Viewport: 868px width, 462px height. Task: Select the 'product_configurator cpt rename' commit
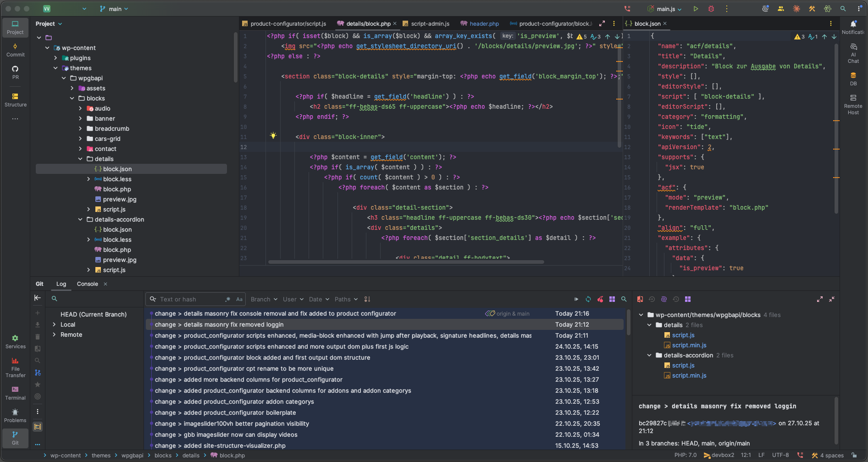pos(259,368)
